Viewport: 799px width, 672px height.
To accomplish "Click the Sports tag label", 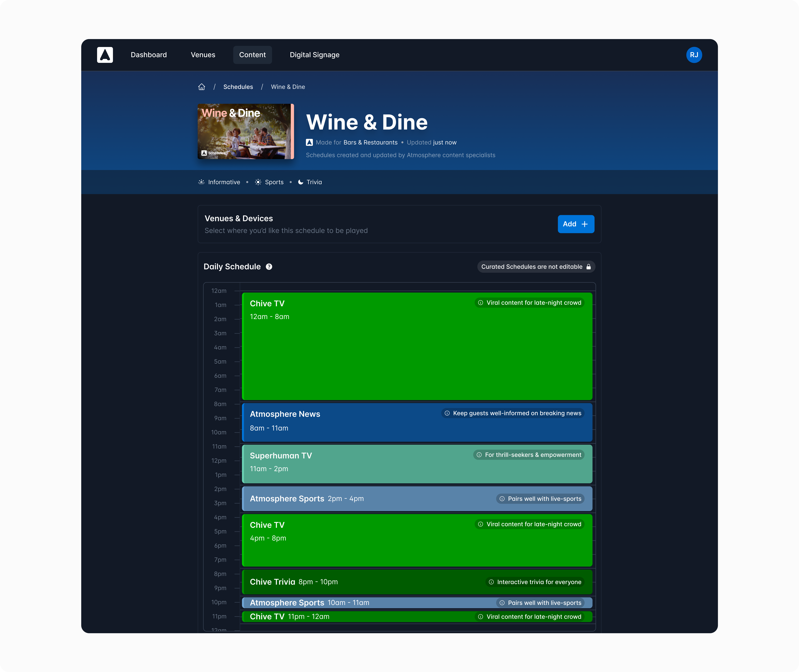I will 274,182.
